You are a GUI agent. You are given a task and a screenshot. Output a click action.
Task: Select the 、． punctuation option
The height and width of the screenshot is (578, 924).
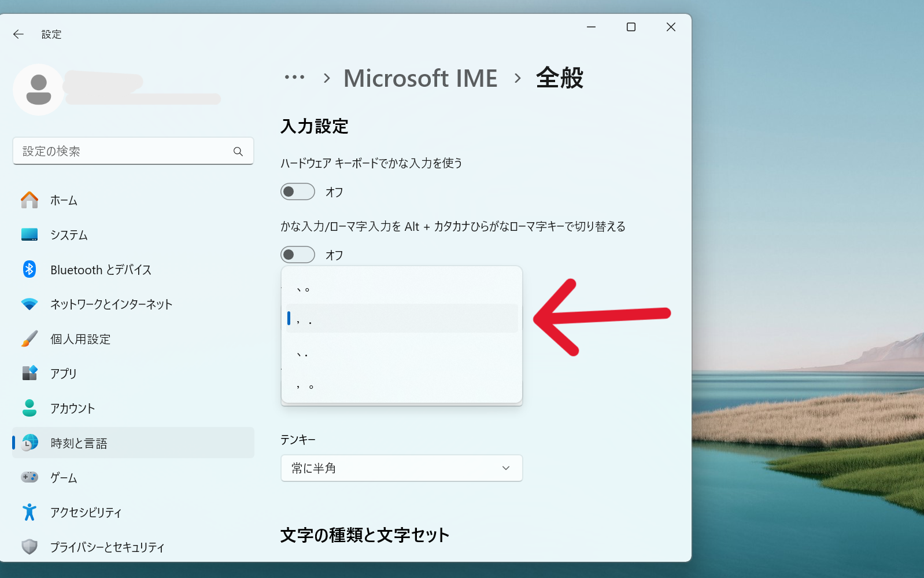pos(402,352)
